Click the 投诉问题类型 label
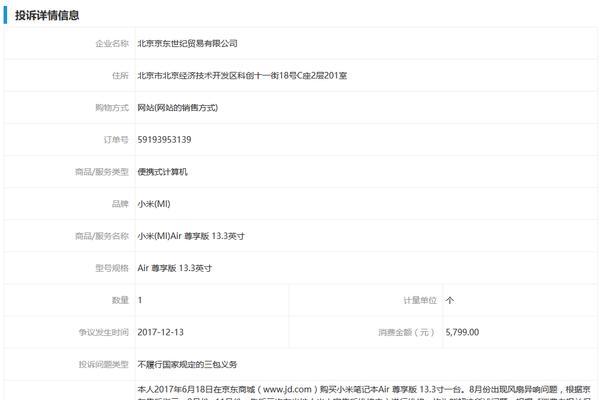 pos(104,364)
